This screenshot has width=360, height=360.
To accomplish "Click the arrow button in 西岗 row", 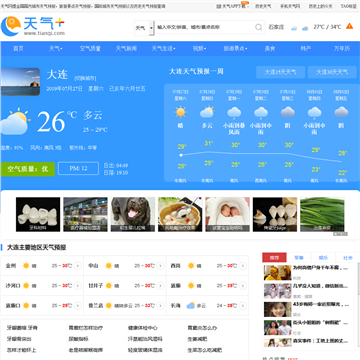I will pyautogui.click(x=243, y=266).
